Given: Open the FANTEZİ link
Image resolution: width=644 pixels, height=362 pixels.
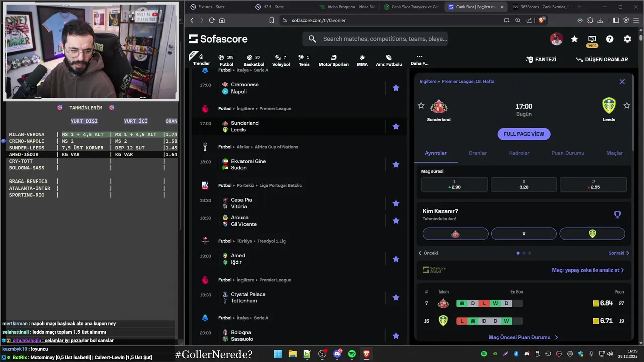Looking at the screenshot, I should coord(541,59).
